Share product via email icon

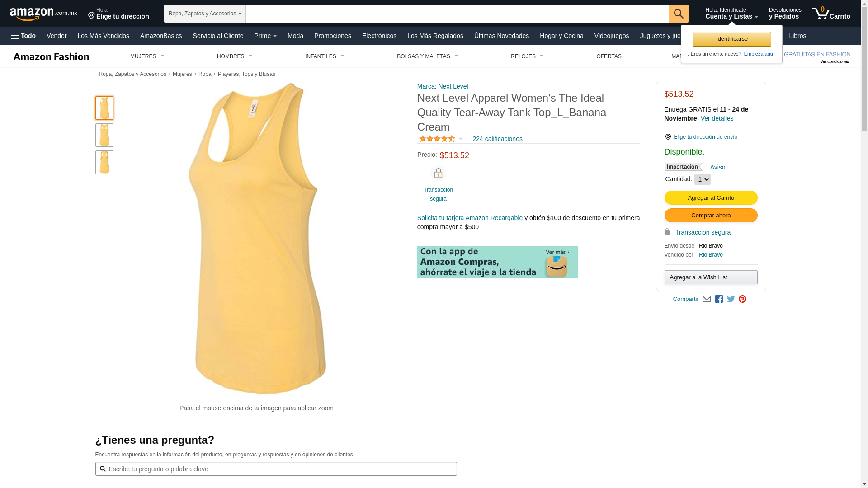click(707, 299)
